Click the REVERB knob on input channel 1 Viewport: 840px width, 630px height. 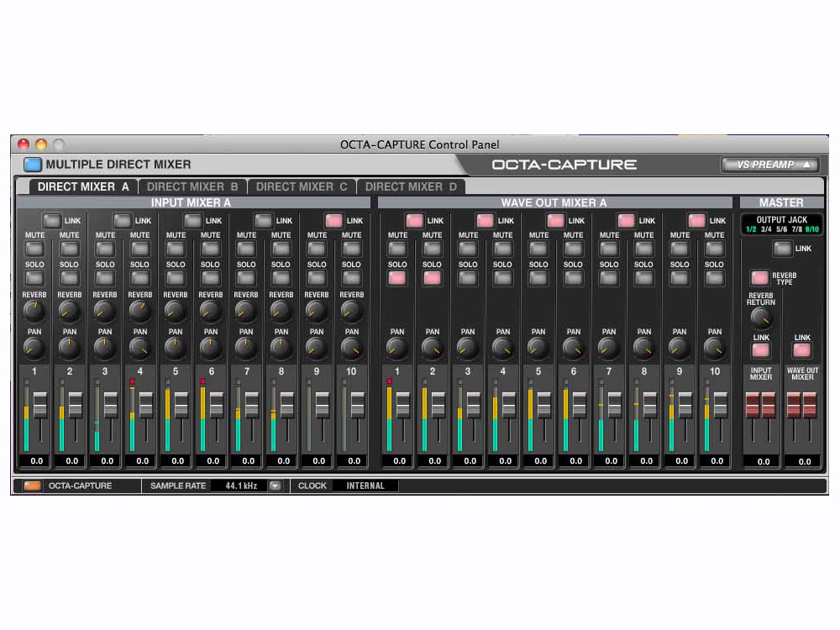34,311
